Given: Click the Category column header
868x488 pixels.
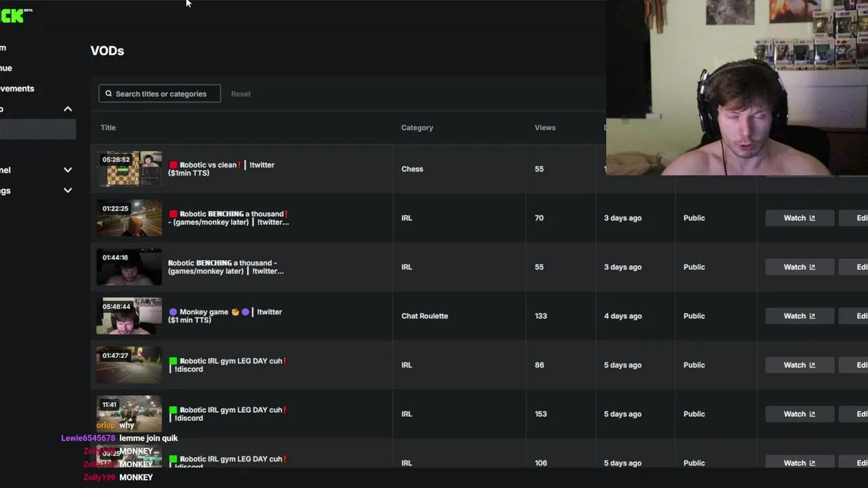Looking at the screenshot, I should point(416,127).
